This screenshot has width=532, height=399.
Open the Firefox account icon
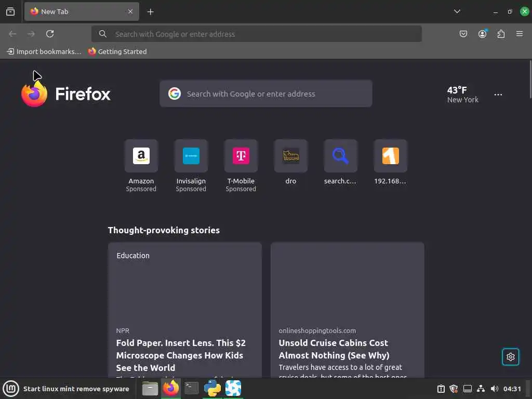coord(482,34)
